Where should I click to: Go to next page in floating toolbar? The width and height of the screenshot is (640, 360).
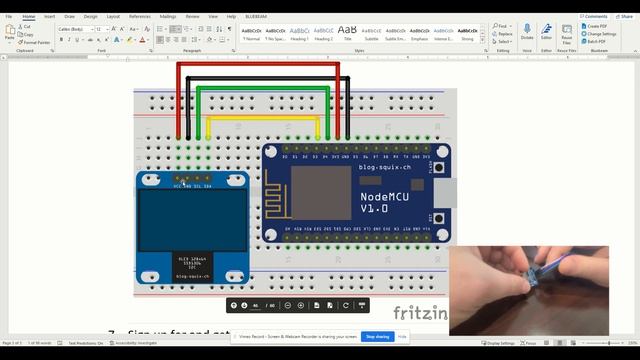(244, 305)
